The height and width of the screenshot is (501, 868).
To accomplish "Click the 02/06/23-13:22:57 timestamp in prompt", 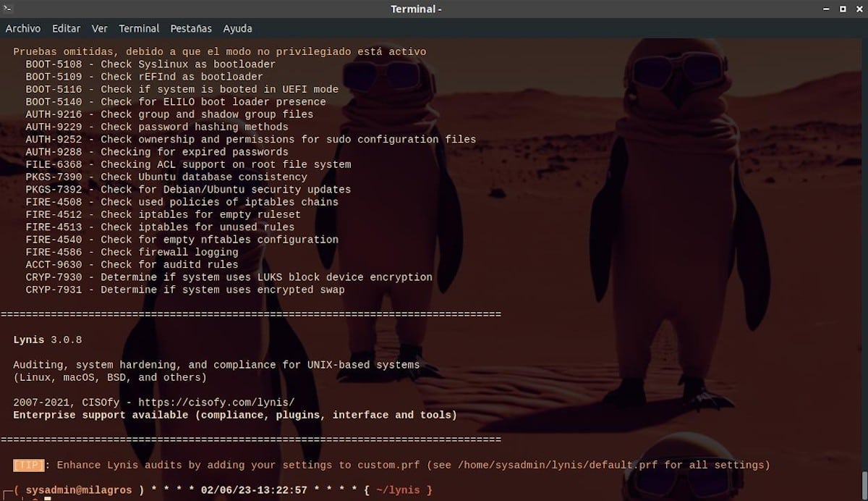I will point(254,490).
